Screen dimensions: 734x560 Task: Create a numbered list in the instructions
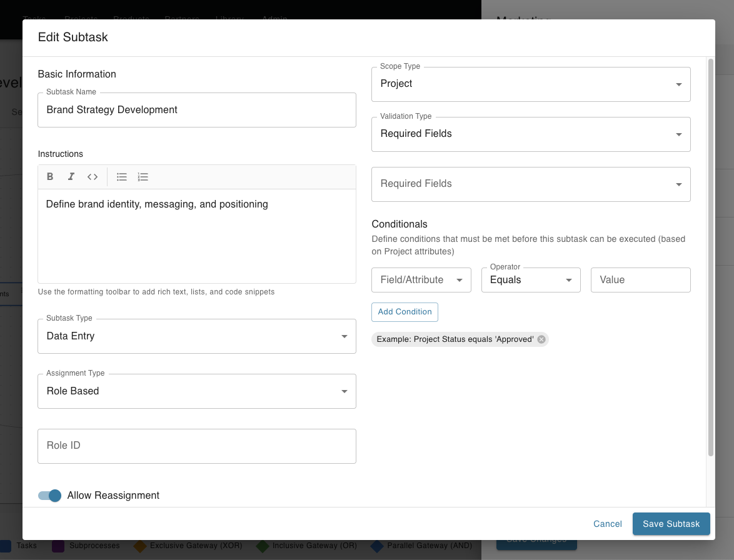click(x=143, y=176)
